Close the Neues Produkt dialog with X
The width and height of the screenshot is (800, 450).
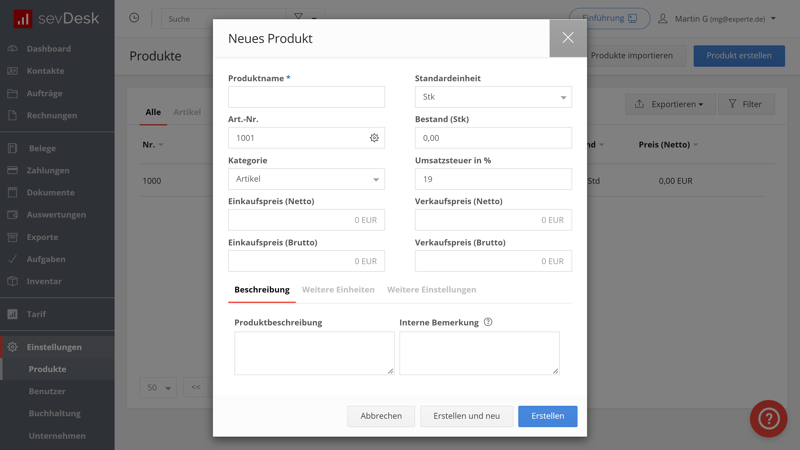pyautogui.click(x=567, y=38)
